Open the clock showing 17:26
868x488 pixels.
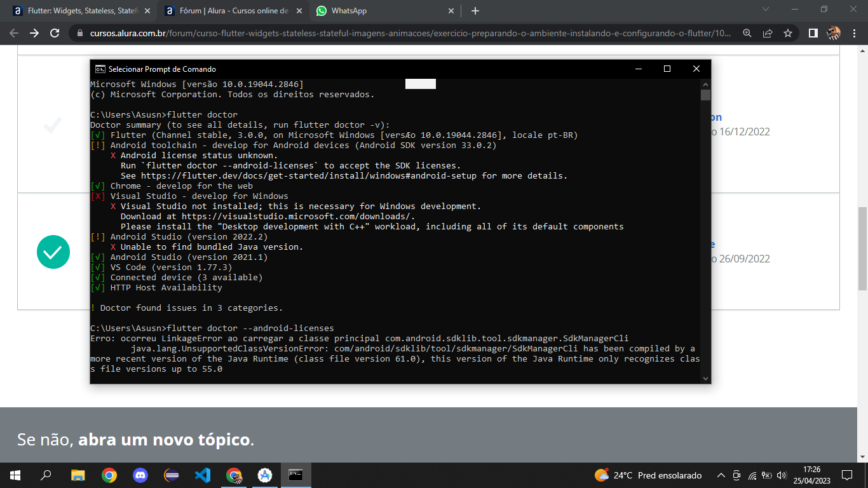coord(811,475)
